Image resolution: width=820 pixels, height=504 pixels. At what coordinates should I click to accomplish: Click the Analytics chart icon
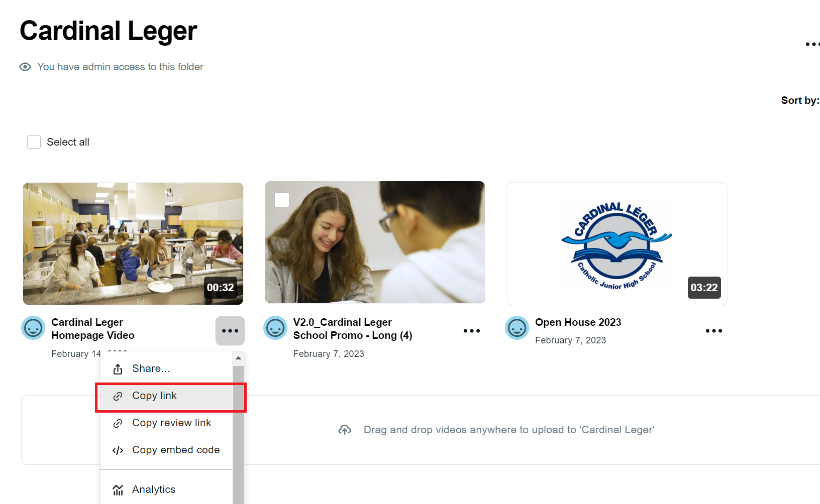coord(118,490)
